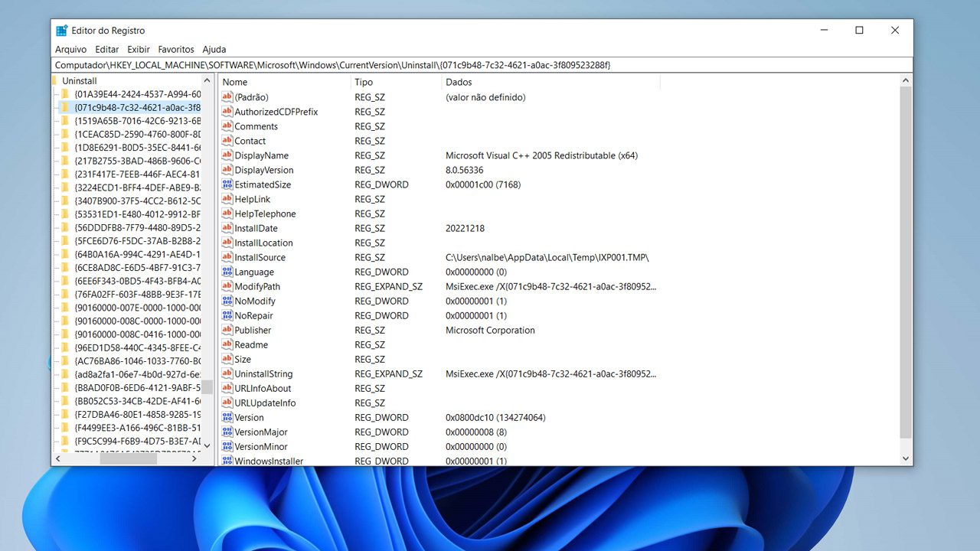Image resolution: width=980 pixels, height=551 pixels.
Task: Click the data value 'Microsoft Corporation'
Action: point(490,330)
